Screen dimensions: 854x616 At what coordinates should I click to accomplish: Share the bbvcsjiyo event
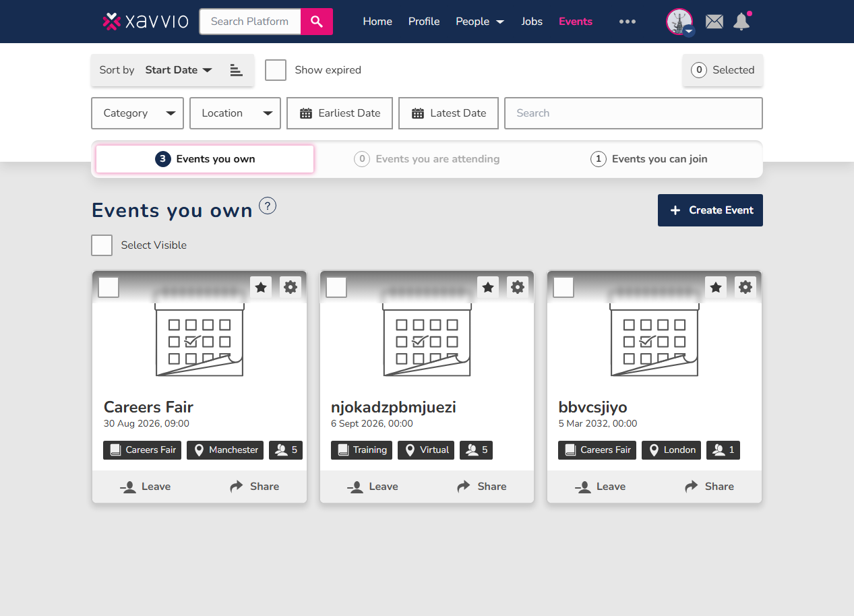[709, 487]
